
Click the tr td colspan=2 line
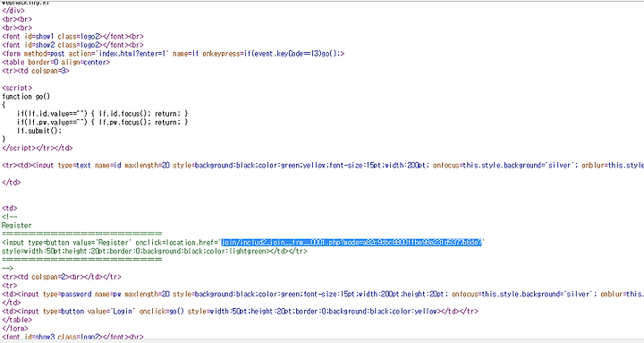(62, 278)
